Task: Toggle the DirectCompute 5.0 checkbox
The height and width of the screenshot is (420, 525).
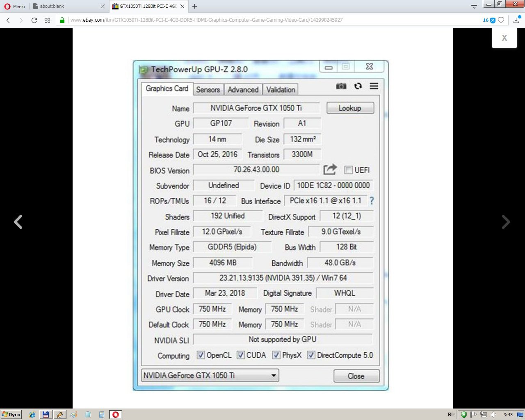Action: point(311,355)
